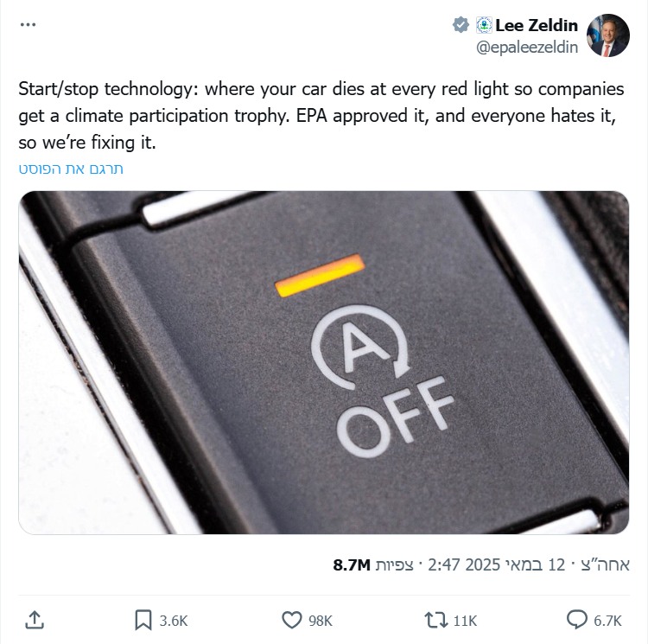This screenshot has height=644, width=648.
Task: Click the blue verified checkmark badge
Action: pyautogui.click(x=462, y=26)
